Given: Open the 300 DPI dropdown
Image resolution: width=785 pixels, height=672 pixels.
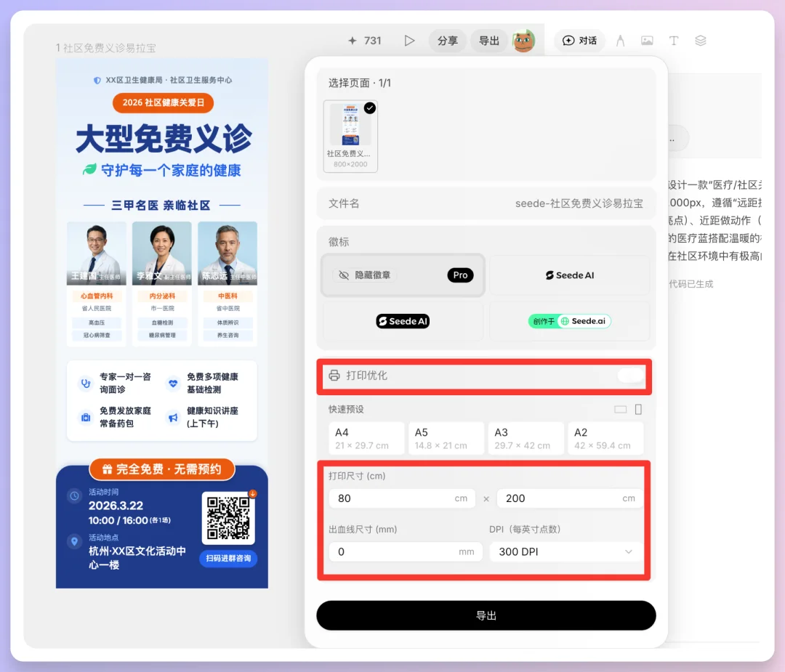Looking at the screenshot, I should (x=565, y=551).
